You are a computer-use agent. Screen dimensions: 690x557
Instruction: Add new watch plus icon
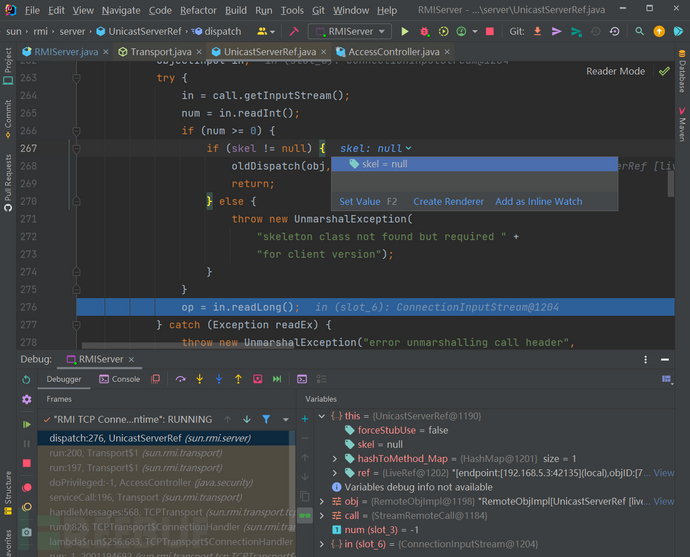pyautogui.click(x=305, y=418)
